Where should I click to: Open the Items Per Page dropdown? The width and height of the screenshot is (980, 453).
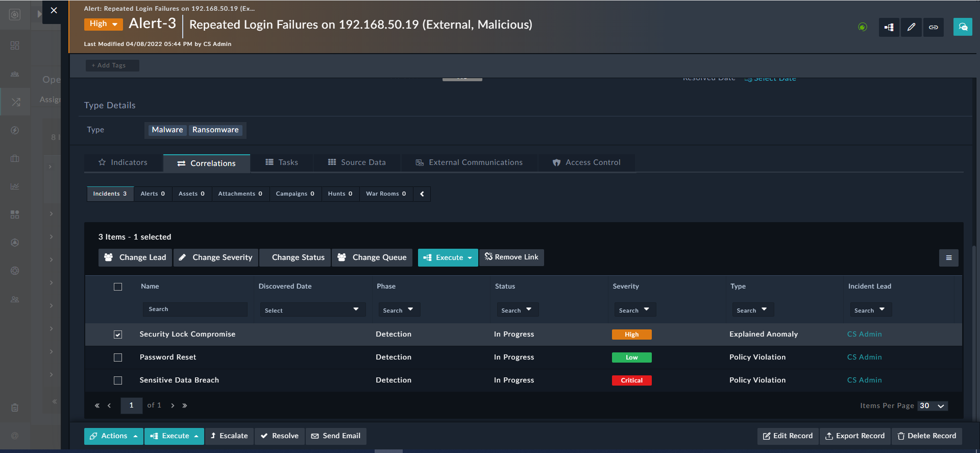(x=933, y=406)
